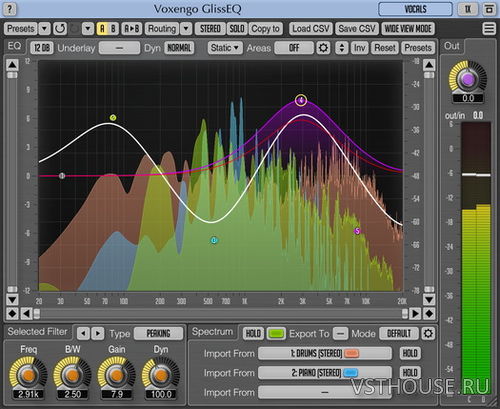The width and height of the screenshot is (500, 409).
Task: Toggle the 12 DB range button
Action: [42, 48]
